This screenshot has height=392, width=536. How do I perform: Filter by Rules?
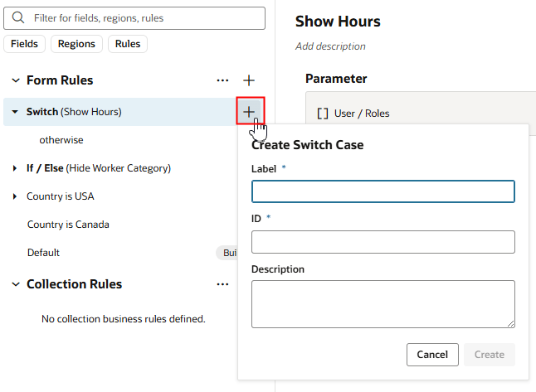tap(128, 44)
